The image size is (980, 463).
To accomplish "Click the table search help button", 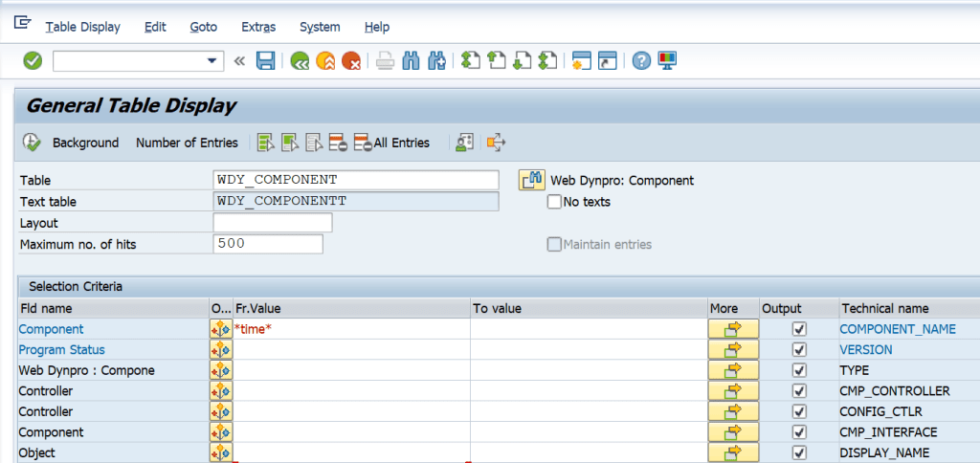I will [x=531, y=180].
